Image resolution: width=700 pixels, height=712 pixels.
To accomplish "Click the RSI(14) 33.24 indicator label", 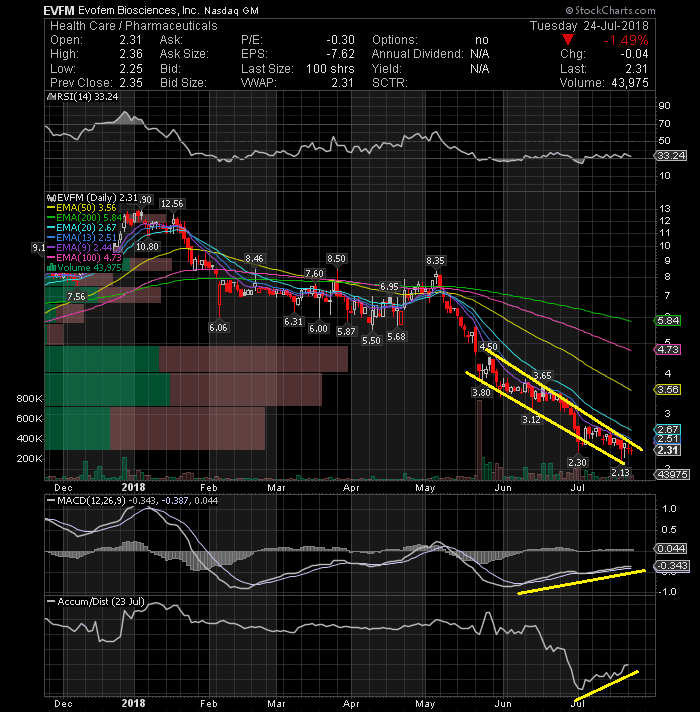I will click(86, 97).
